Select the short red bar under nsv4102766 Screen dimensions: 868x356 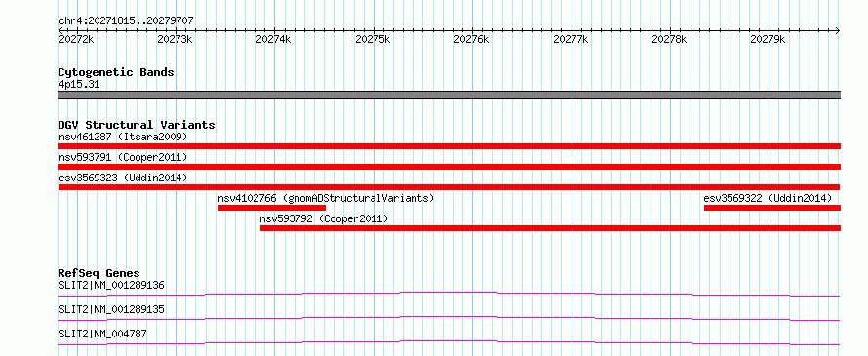272,208
